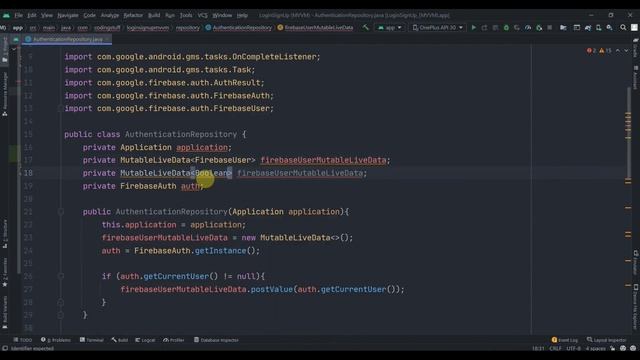
Task: Click the getInstance method call in code
Action: click(220, 251)
